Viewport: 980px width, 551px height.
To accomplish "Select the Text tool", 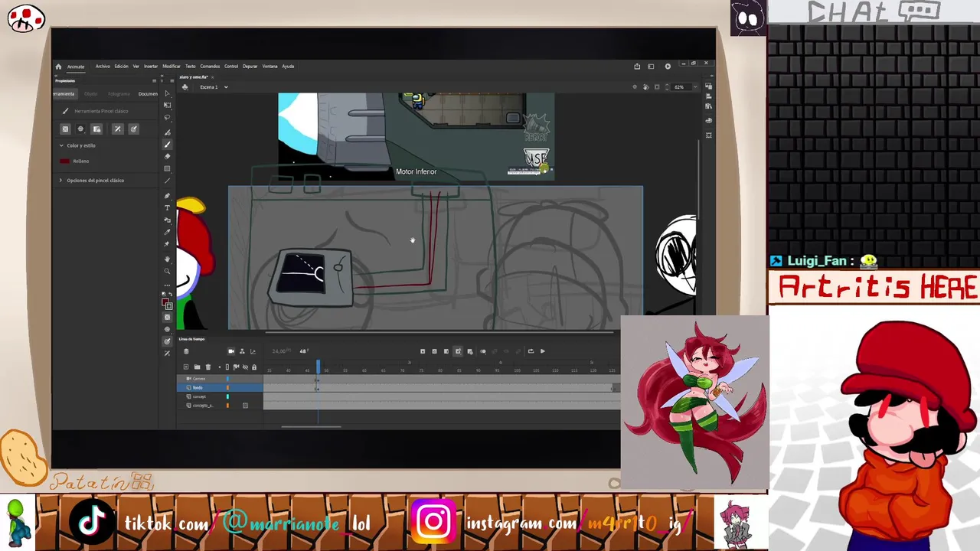I will point(167,207).
